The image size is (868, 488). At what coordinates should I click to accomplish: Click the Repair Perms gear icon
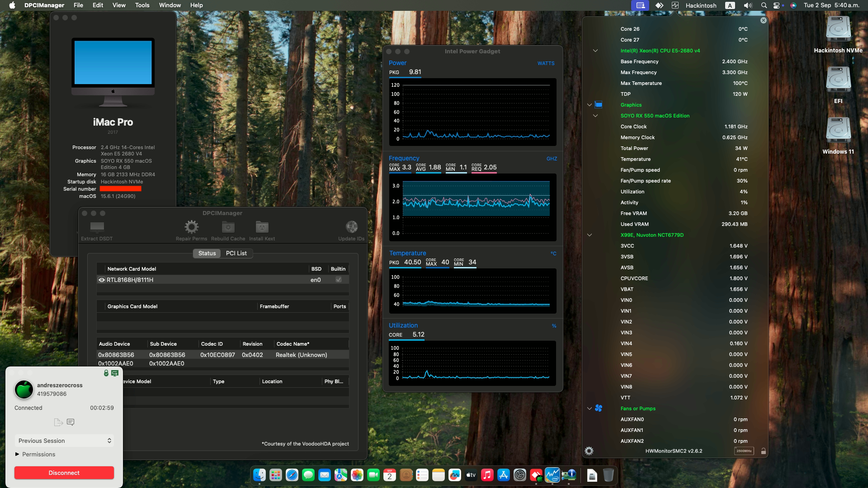point(191,227)
